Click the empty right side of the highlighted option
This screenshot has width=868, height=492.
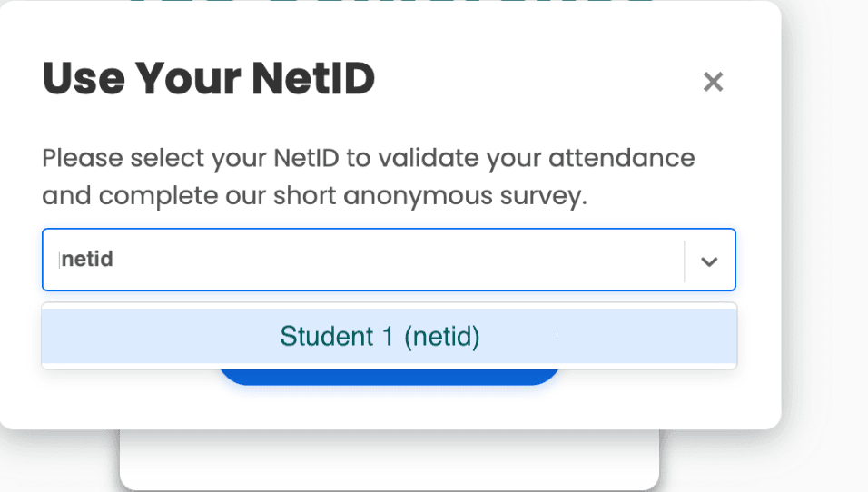point(645,337)
